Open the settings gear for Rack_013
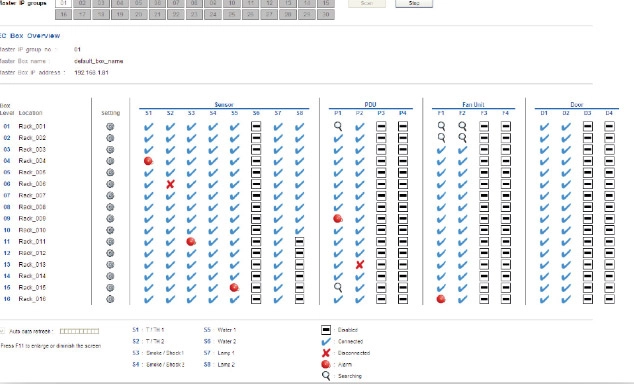Viewport: 634px width, 384px height. pos(110,265)
